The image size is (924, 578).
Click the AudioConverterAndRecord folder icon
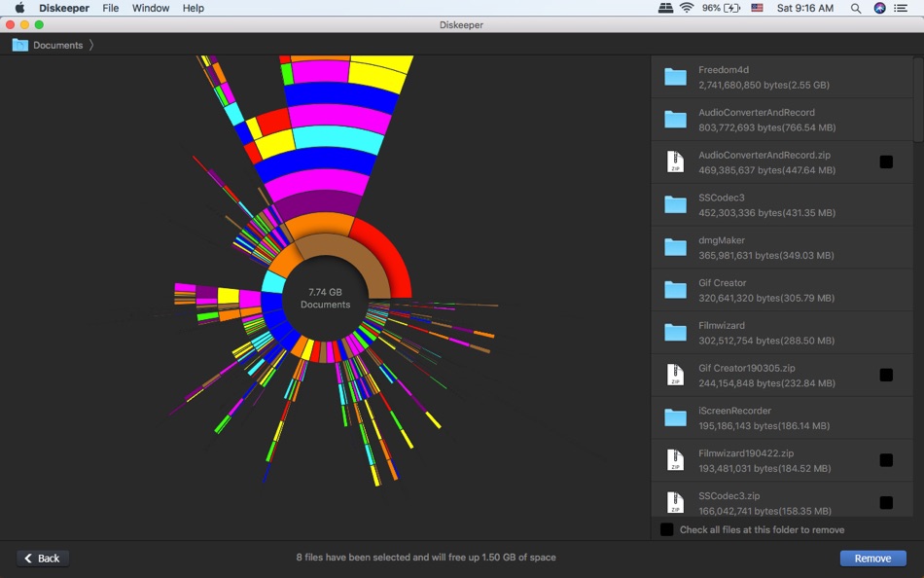coord(675,120)
